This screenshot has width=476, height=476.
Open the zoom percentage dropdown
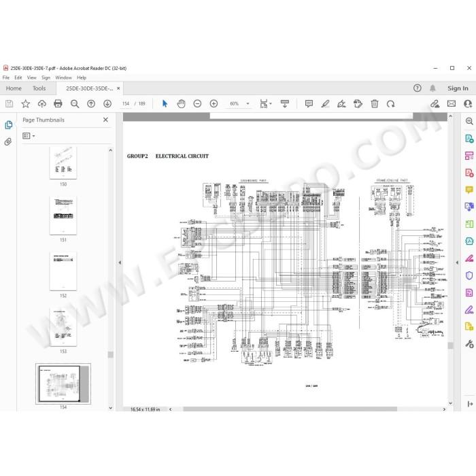248,104
